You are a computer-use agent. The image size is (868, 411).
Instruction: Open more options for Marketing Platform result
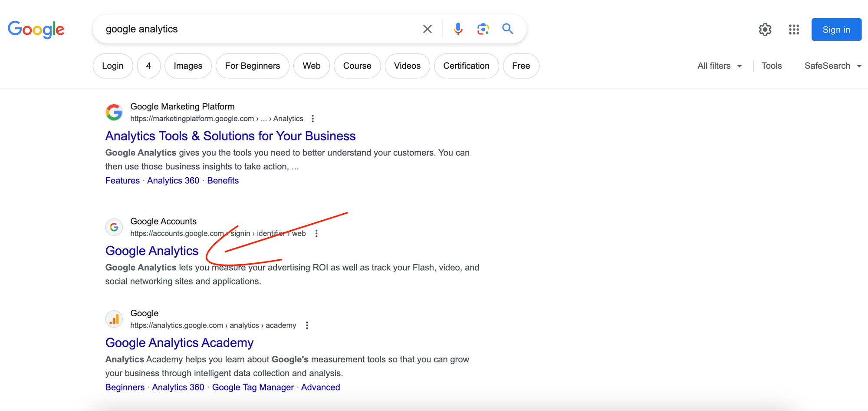[x=312, y=119]
